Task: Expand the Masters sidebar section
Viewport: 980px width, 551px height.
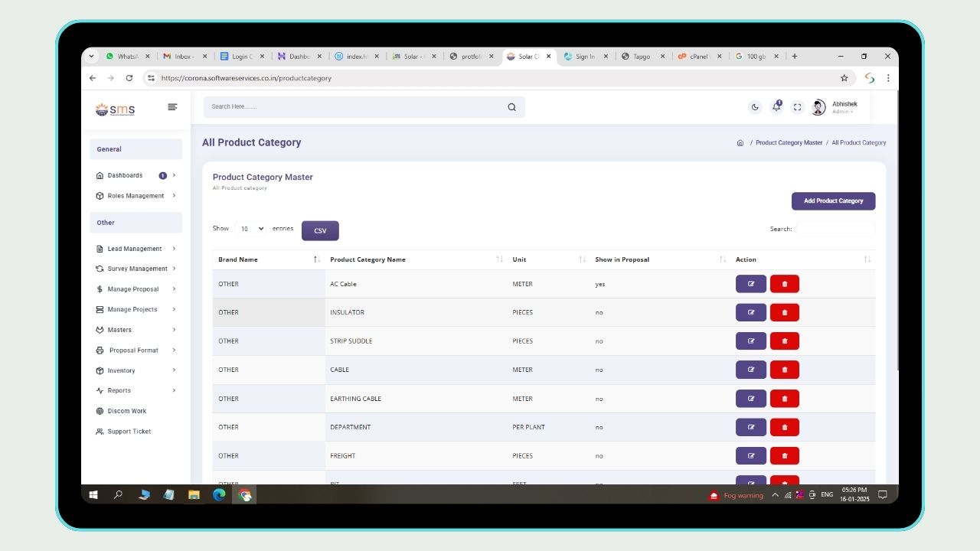Action: (x=136, y=330)
